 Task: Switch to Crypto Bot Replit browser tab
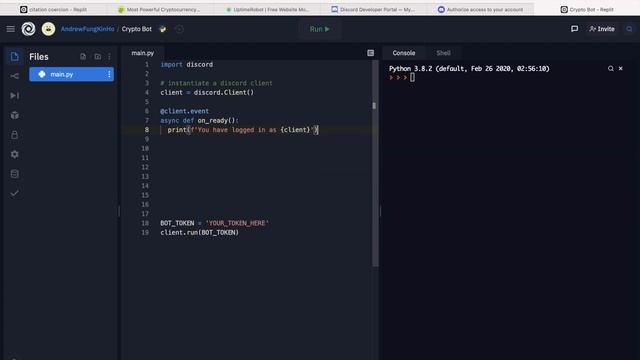587,9
